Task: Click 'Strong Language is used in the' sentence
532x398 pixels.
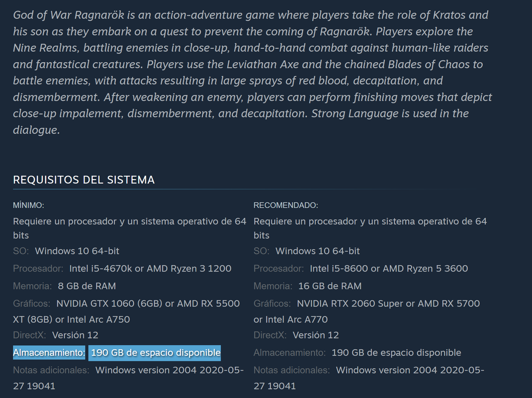Action: (x=390, y=113)
